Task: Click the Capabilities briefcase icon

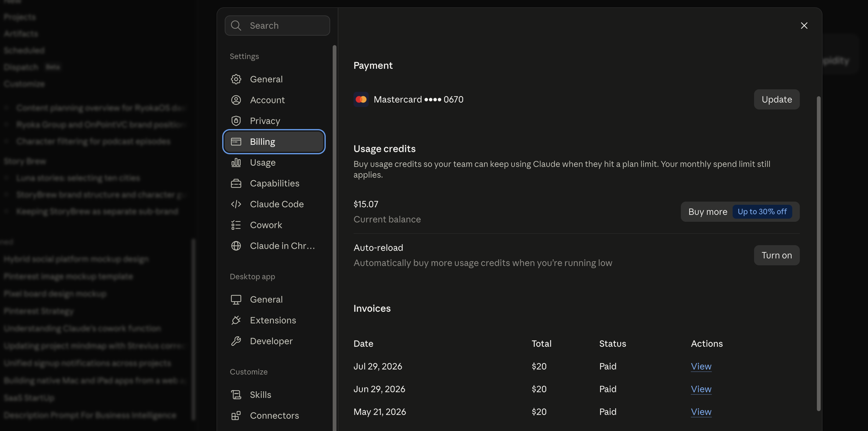Action: click(236, 184)
